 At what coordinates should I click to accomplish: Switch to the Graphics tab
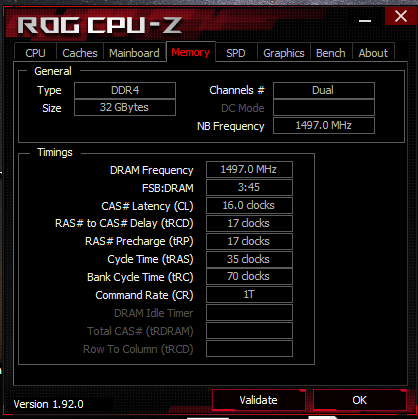pyautogui.click(x=284, y=53)
